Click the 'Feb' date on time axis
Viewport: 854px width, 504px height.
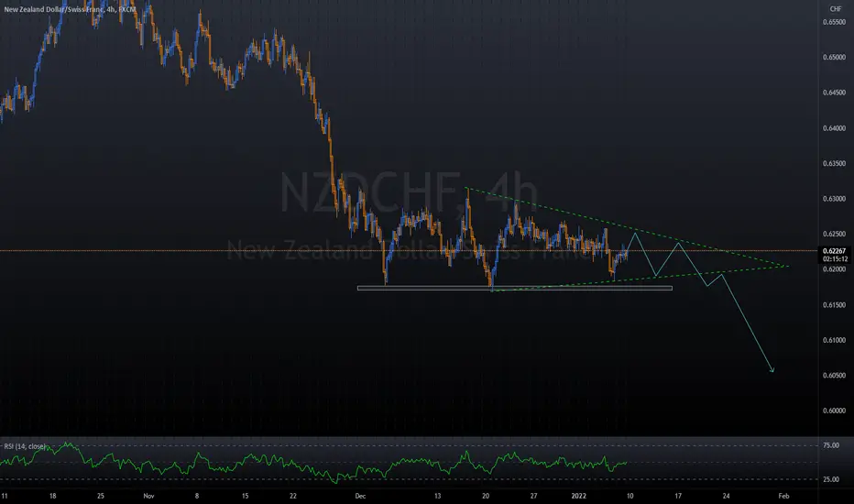[783, 496]
